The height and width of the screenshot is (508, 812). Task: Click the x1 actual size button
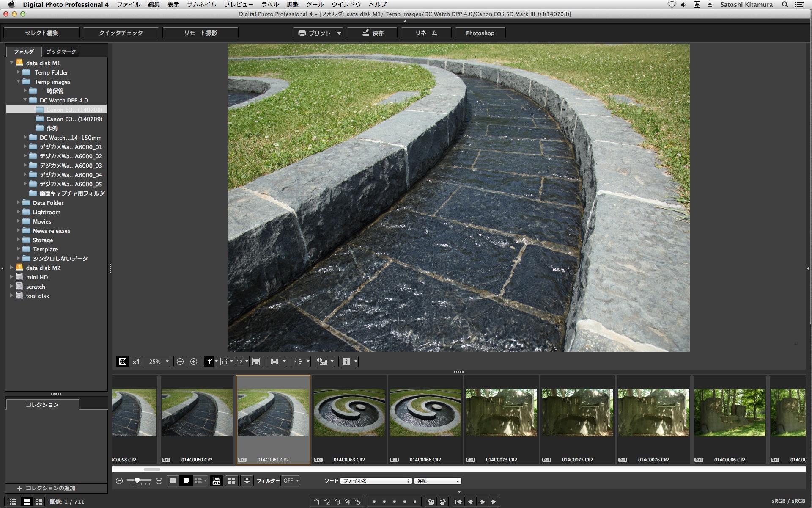[x=136, y=362]
